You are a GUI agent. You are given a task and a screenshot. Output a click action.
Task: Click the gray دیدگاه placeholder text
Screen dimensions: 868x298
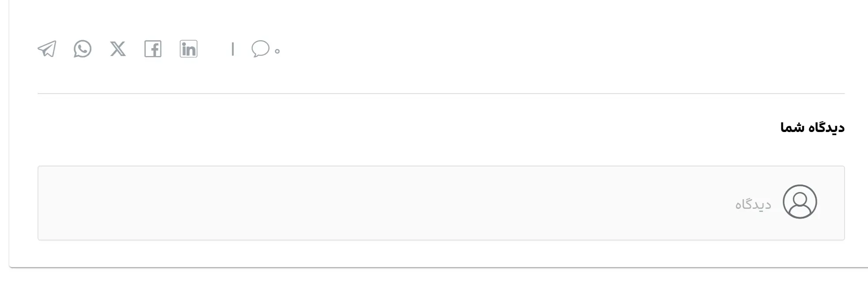tap(753, 204)
